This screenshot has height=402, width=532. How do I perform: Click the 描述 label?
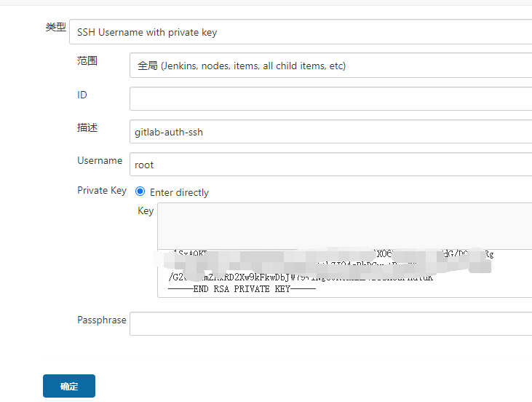click(x=87, y=127)
